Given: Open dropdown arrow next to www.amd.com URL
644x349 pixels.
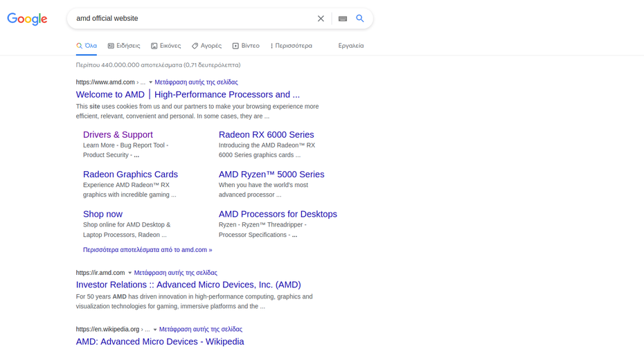Looking at the screenshot, I should point(150,82).
